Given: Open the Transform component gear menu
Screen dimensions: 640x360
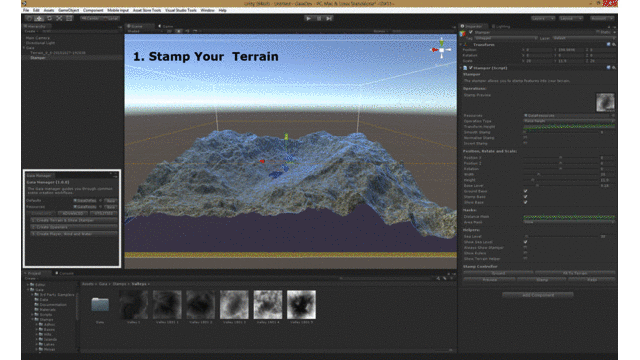Looking at the screenshot, I should (x=613, y=44).
